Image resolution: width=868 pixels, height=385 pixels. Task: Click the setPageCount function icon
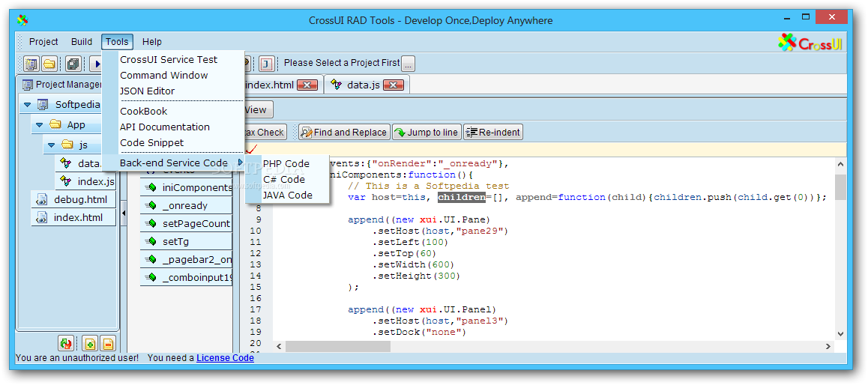click(151, 224)
